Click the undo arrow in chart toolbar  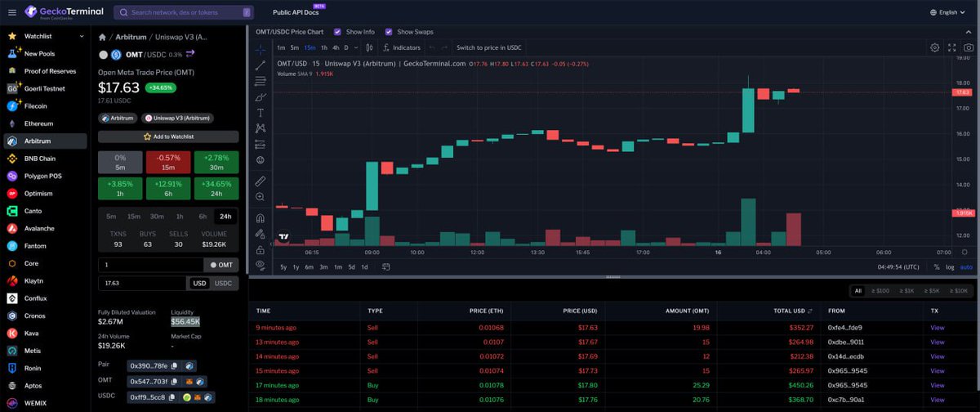[432, 47]
